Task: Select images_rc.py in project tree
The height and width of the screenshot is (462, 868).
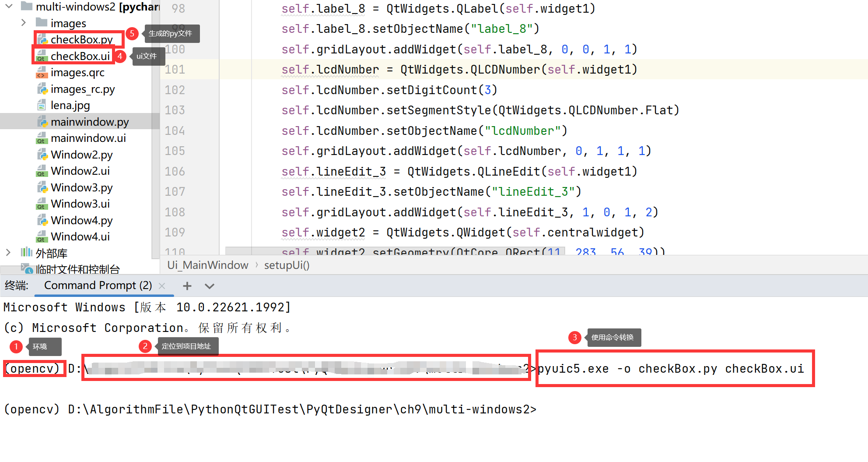Action: (83, 89)
